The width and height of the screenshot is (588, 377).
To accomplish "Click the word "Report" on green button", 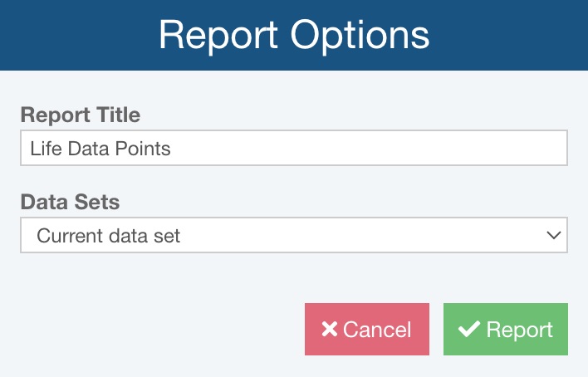I will (x=519, y=330).
